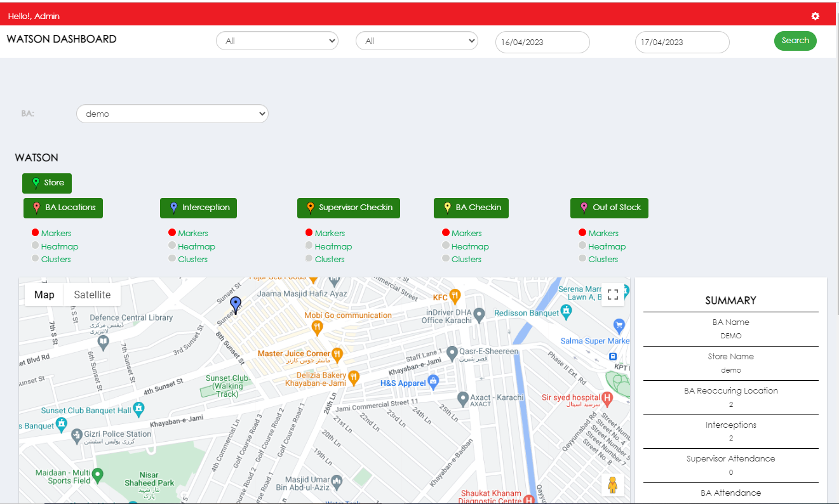The width and height of the screenshot is (839, 504).
Task: Click Redisson Banquet map pin
Action: tap(567, 312)
